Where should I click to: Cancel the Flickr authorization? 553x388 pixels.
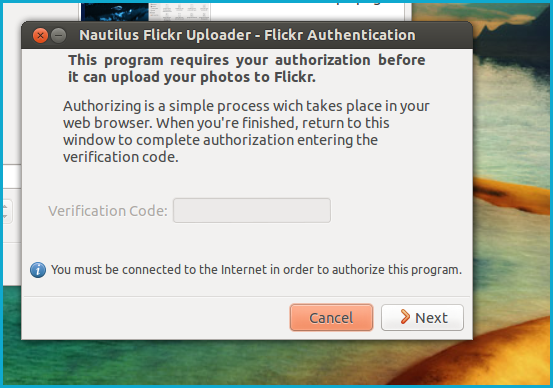(x=331, y=317)
